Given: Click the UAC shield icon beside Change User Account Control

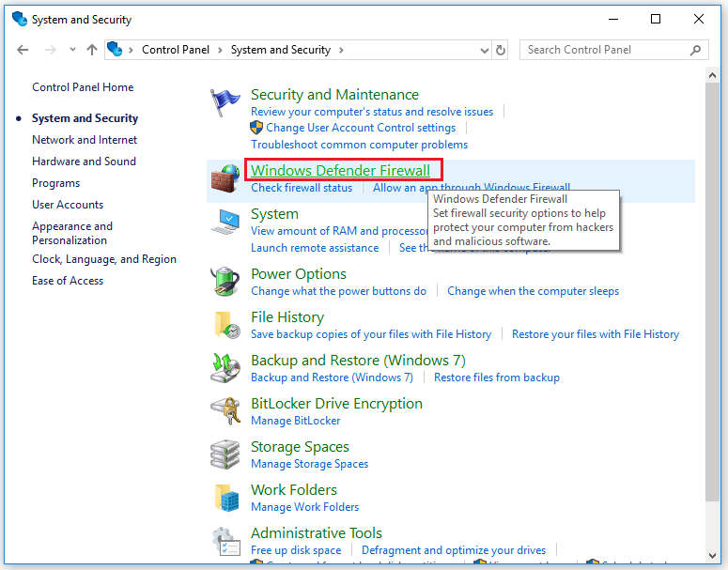Looking at the screenshot, I should tap(256, 128).
